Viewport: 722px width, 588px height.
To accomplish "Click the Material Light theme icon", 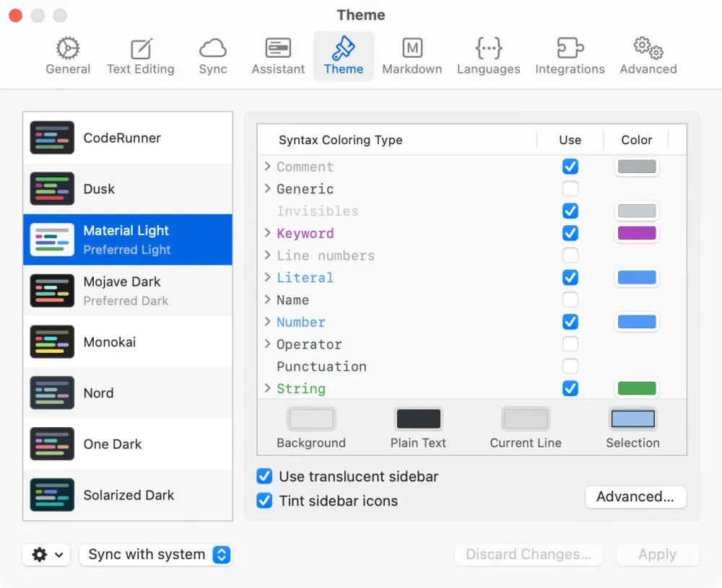I will coord(52,240).
